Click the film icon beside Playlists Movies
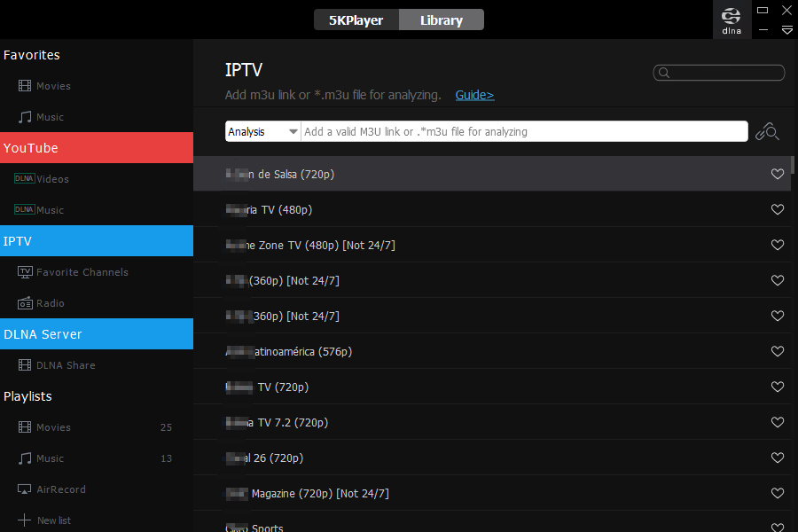The height and width of the screenshot is (532, 798). pyautogui.click(x=25, y=427)
